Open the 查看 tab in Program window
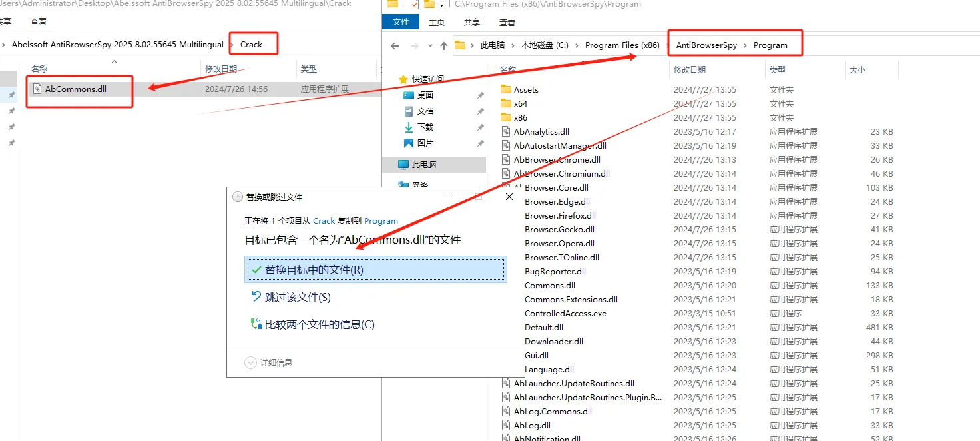This screenshot has height=441, width=980. point(507,22)
